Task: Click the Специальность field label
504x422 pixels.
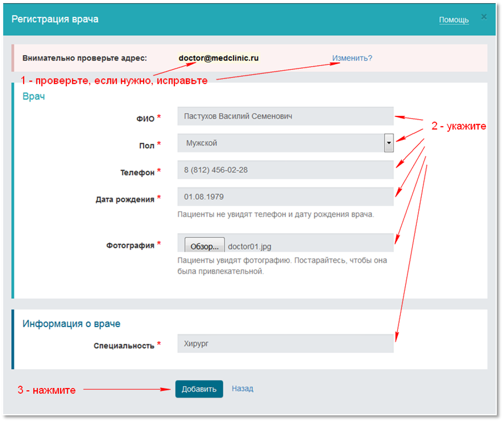Action: 124,346
